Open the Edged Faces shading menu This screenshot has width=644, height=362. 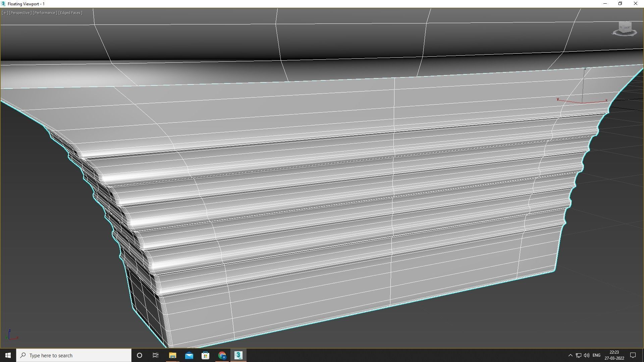coord(70,13)
